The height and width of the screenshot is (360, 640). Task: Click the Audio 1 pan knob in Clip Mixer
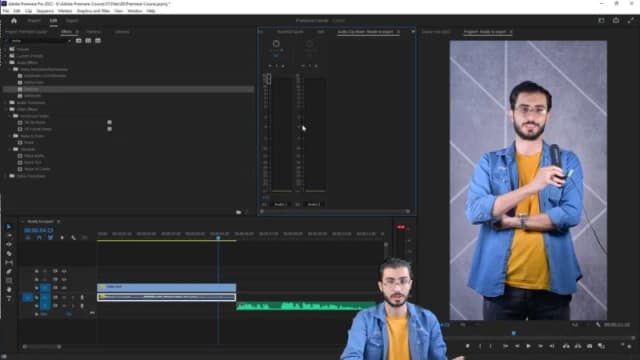276,44
